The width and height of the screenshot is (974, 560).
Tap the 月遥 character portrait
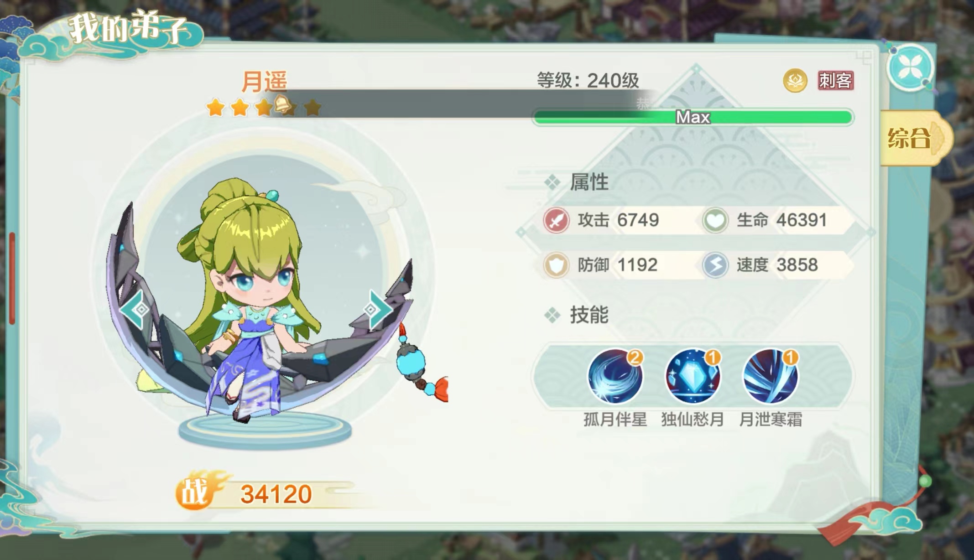tap(260, 301)
